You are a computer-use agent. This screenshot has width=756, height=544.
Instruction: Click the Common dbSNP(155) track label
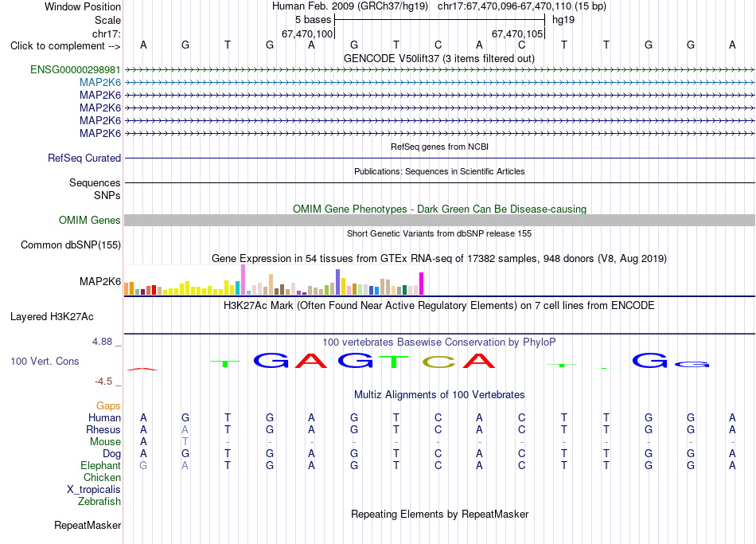pyautogui.click(x=71, y=245)
